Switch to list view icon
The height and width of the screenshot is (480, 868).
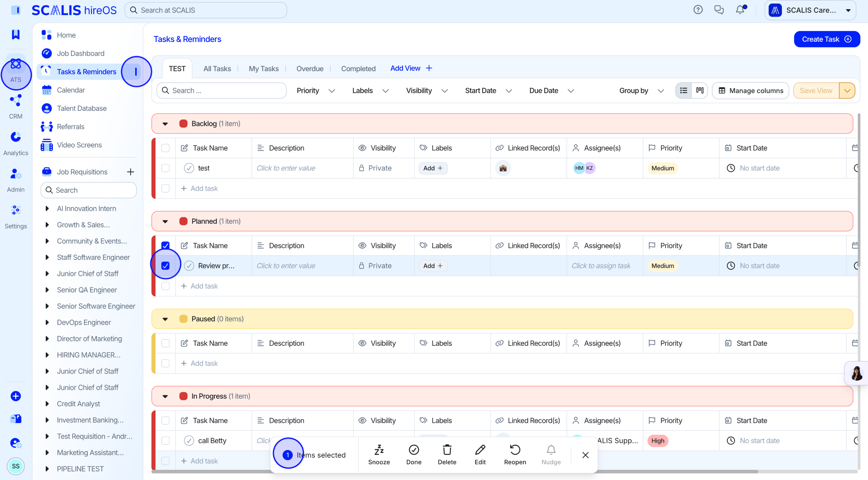point(683,91)
